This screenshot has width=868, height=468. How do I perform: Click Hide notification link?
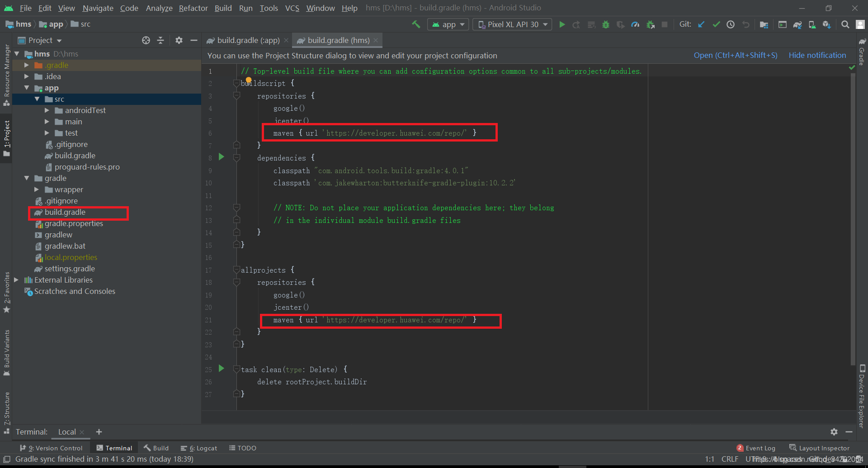pyautogui.click(x=817, y=55)
